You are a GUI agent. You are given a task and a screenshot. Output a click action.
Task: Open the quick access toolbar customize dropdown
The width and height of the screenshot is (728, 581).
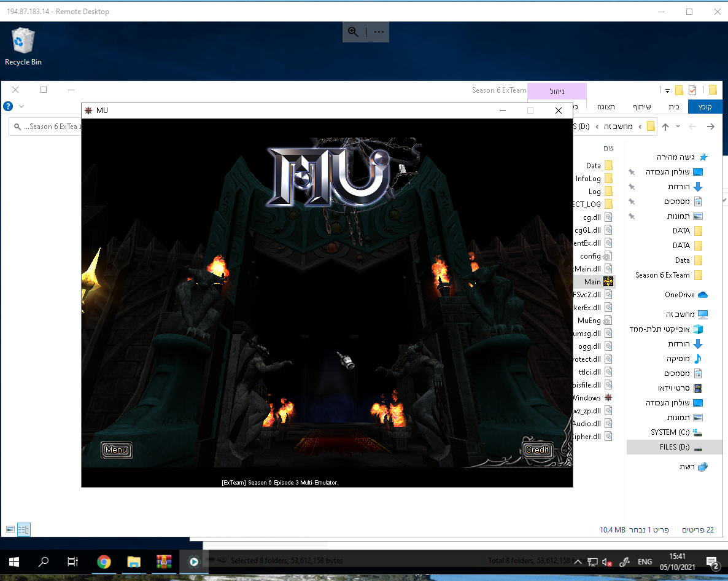coord(667,90)
